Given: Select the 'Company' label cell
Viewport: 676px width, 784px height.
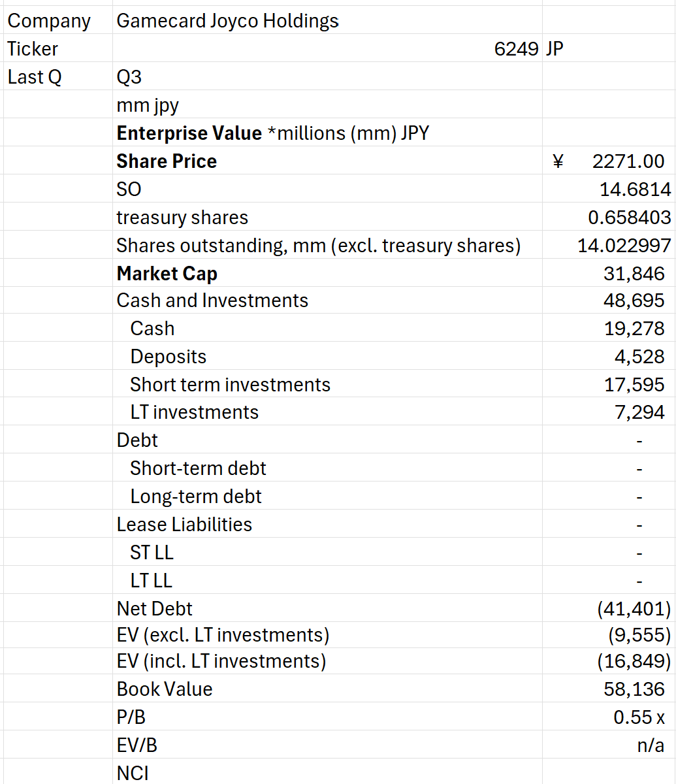Looking at the screenshot, I should [x=49, y=21].
